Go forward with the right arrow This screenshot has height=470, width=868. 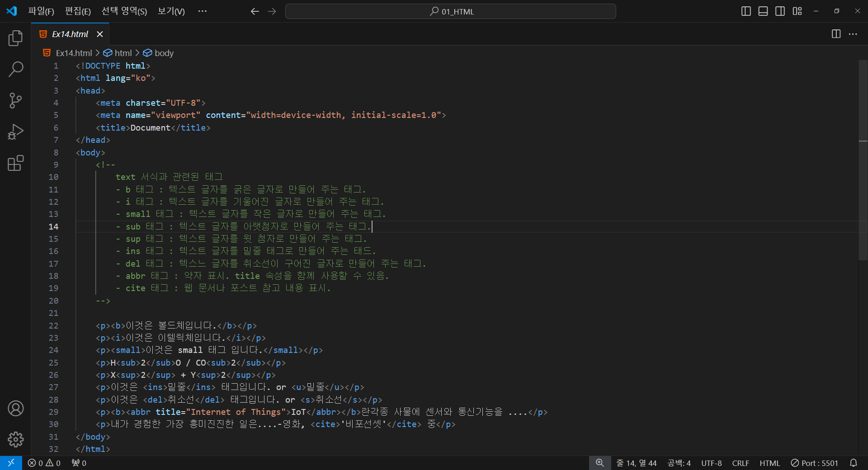(x=272, y=11)
